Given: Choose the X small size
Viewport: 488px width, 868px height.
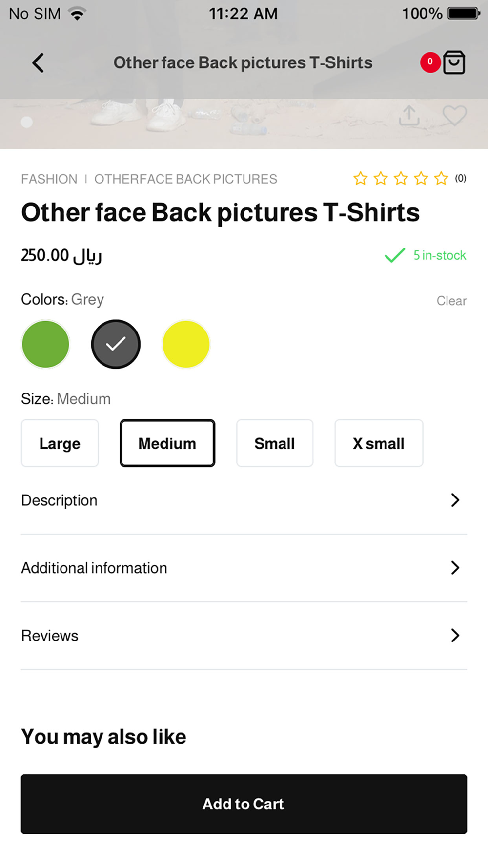Looking at the screenshot, I should click(x=379, y=443).
